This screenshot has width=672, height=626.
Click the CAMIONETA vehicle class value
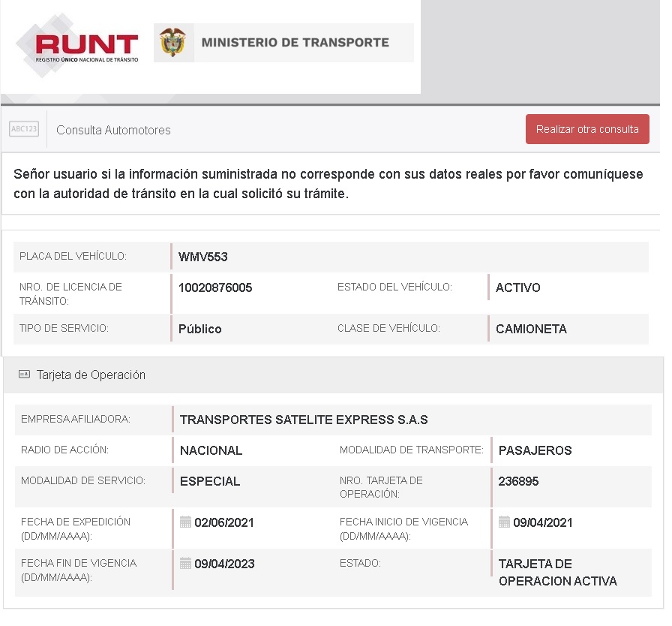click(531, 329)
